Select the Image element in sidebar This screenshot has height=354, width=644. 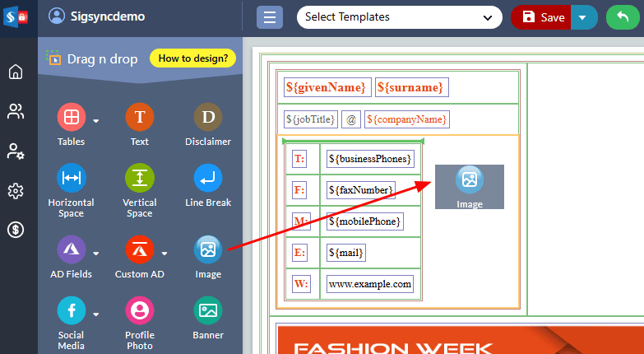[208, 249]
